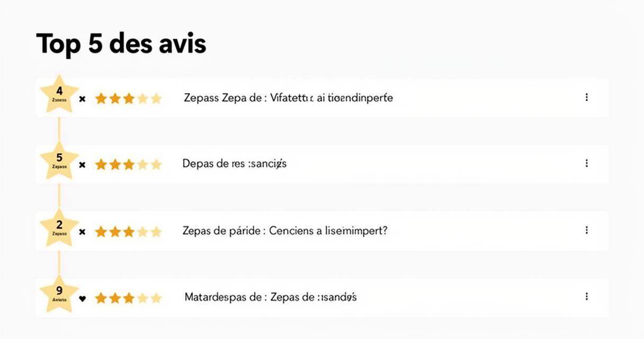
Task: Click the star badge numbered 5
Action: 59,160
